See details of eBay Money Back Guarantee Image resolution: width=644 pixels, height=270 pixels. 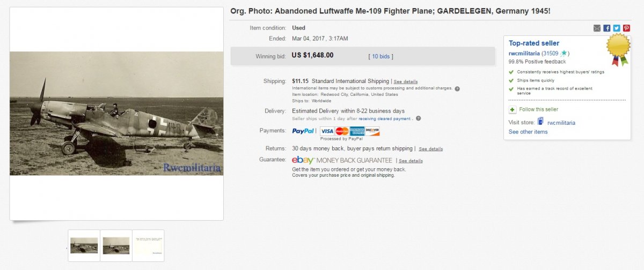pyautogui.click(x=411, y=161)
